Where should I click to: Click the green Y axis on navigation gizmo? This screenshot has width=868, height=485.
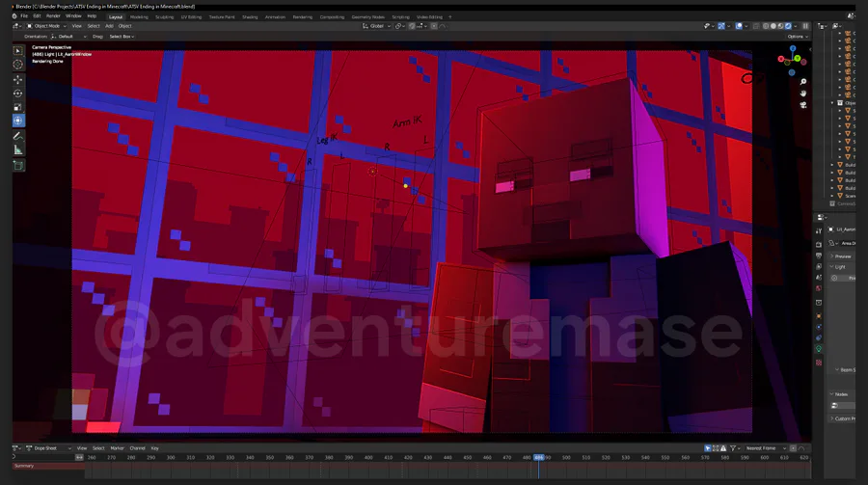[798, 58]
